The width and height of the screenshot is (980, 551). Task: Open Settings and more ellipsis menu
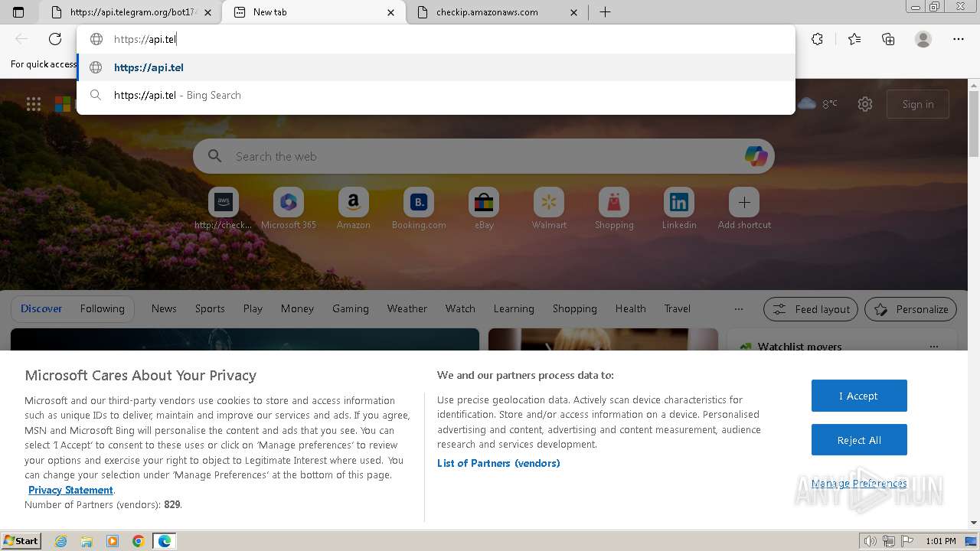coord(959,39)
